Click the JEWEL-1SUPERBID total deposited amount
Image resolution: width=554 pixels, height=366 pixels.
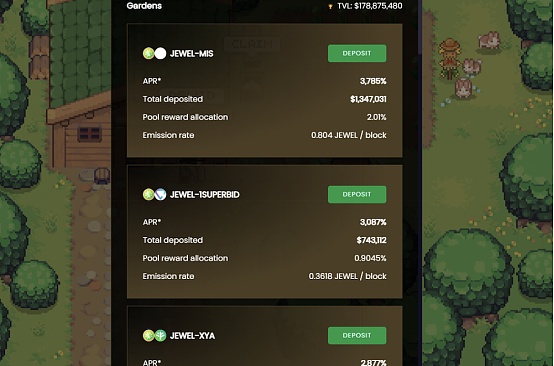pos(371,240)
